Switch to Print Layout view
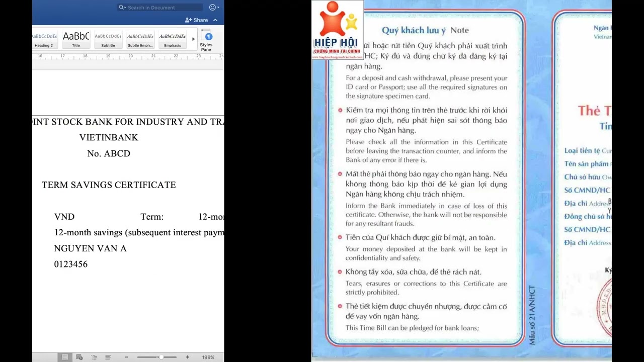 tap(65, 357)
